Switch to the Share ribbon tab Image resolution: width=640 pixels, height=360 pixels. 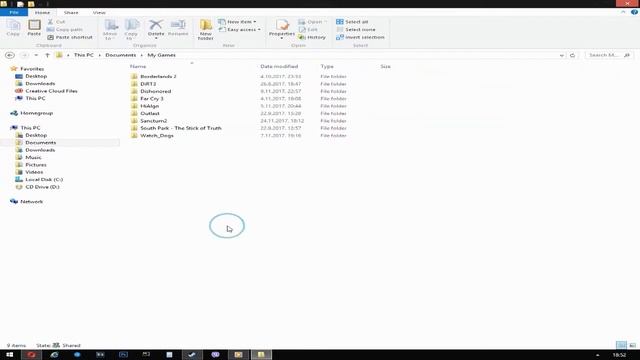pos(71,13)
